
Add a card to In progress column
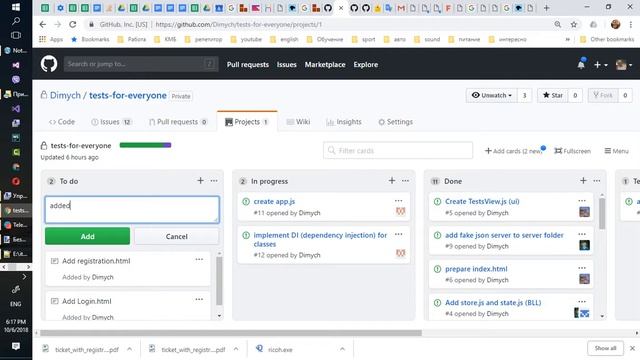[392, 180]
